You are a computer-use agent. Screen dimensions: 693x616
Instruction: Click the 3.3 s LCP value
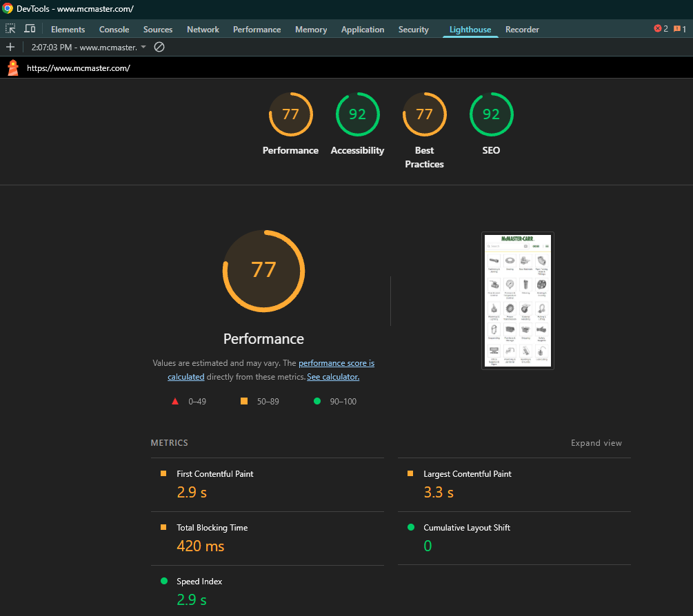[439, 493]
